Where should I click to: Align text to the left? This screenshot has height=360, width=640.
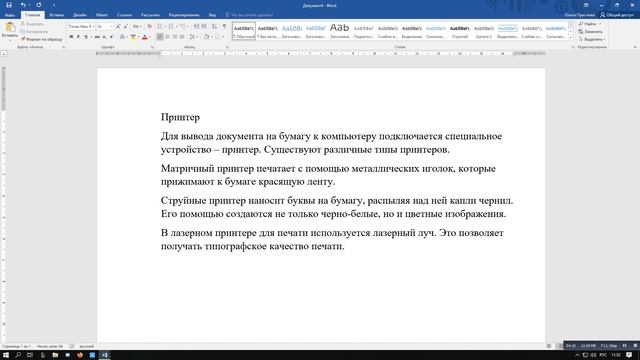[x=160, y=37]
